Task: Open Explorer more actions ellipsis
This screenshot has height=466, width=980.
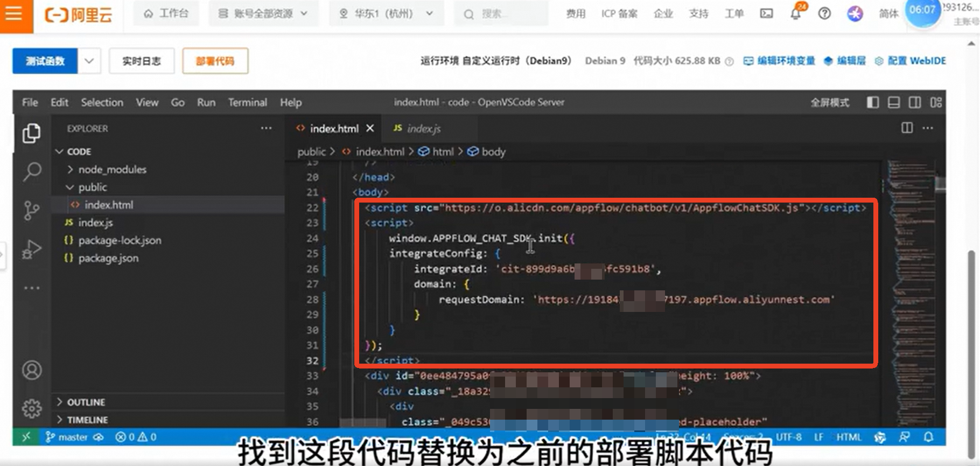Action: [266, 128]
